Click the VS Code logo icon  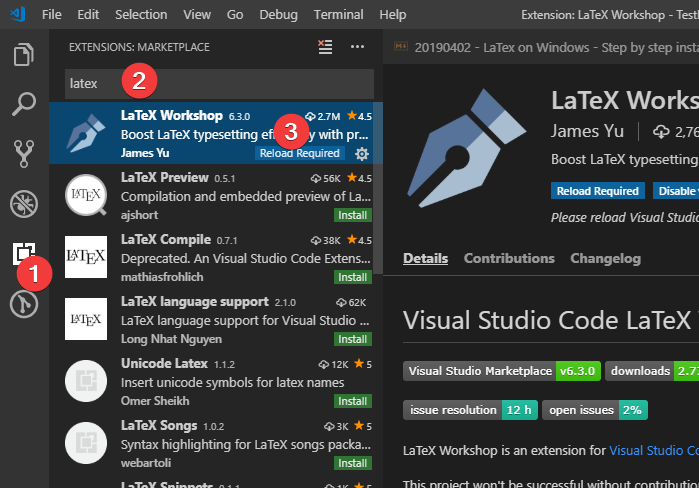(x=18, y=14)
